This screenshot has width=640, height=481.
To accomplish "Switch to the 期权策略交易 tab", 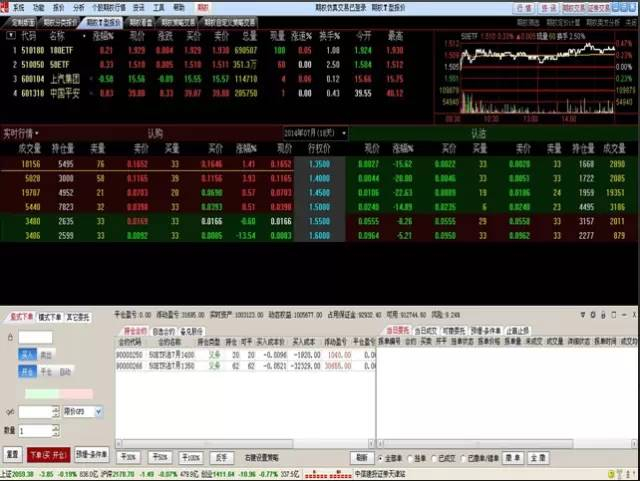I will tap(178, 22).
